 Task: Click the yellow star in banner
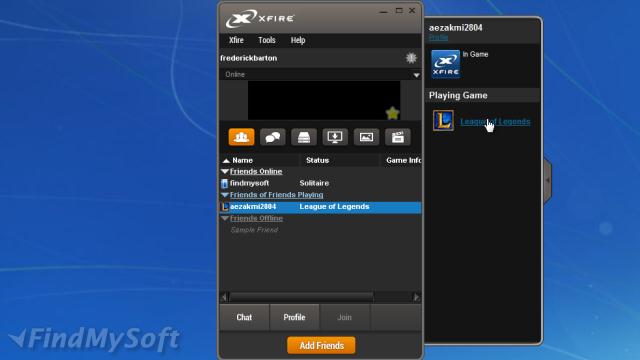click(392, 113)
